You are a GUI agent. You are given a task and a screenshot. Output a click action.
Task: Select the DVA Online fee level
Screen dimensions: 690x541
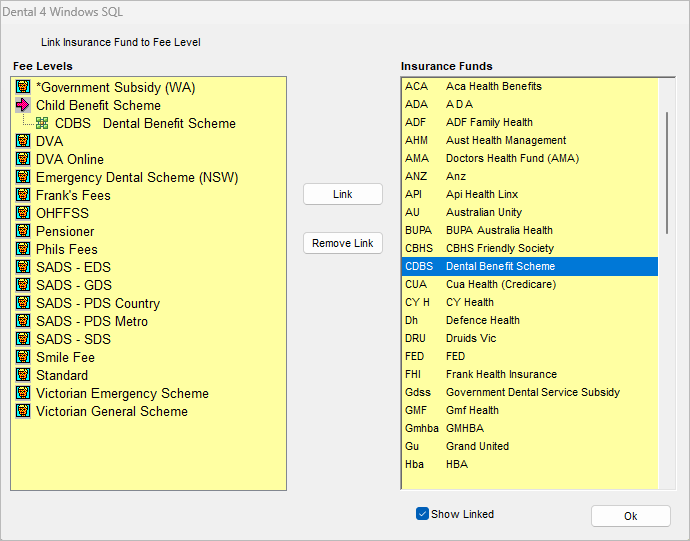[x=70, y=159]
